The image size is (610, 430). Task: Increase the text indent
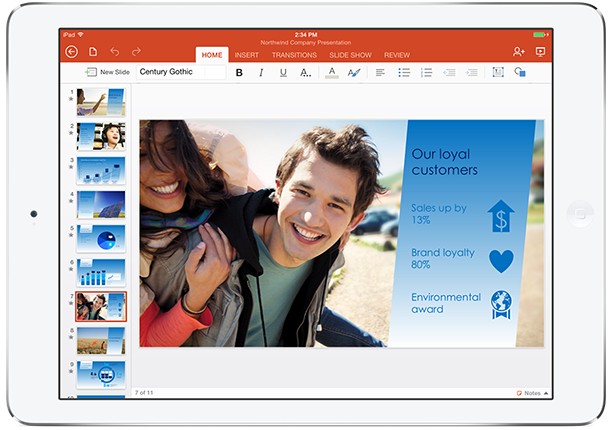click(x=472, y=72)
